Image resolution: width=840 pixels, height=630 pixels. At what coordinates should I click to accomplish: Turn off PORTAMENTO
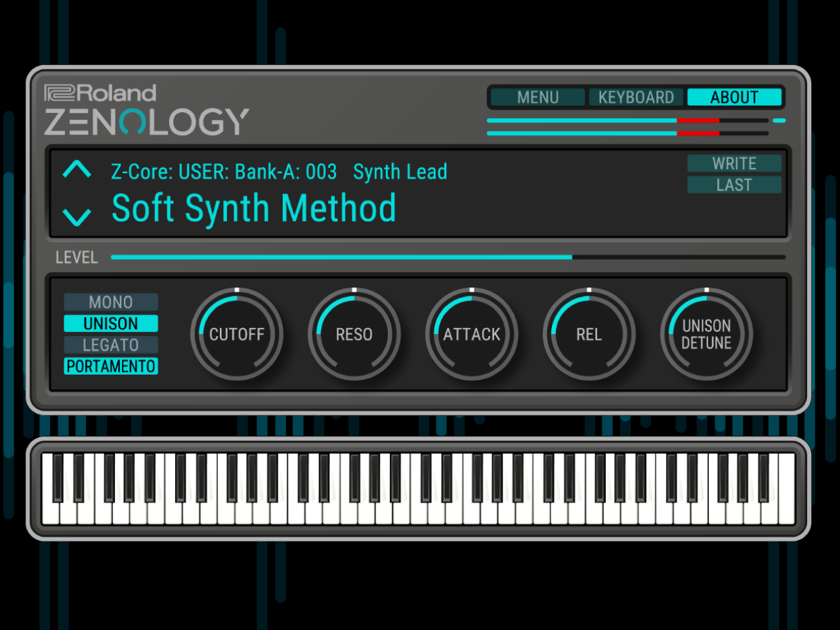(x=111, y=366)
